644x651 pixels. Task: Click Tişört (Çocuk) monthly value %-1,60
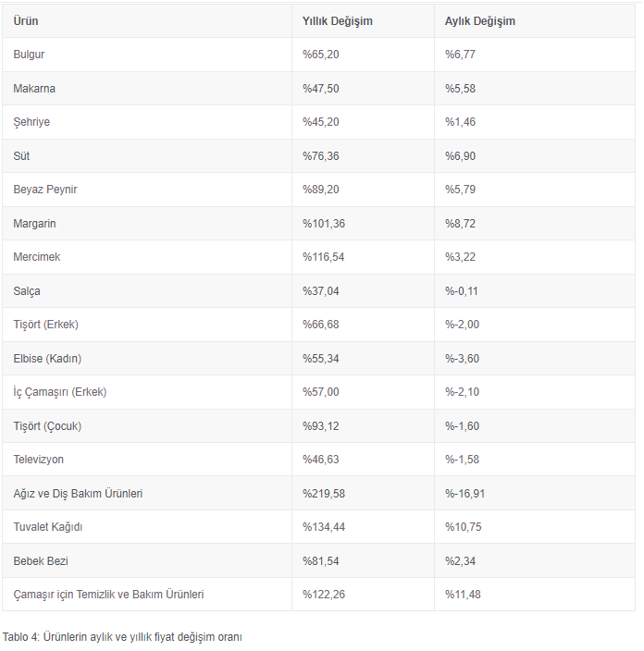pyautogui.click(x=462, y=426)
